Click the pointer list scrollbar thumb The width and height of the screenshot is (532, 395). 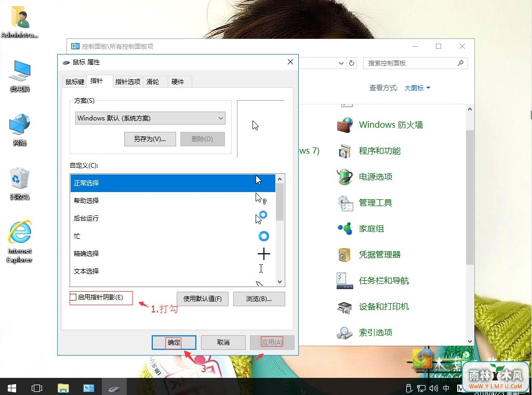280,202
